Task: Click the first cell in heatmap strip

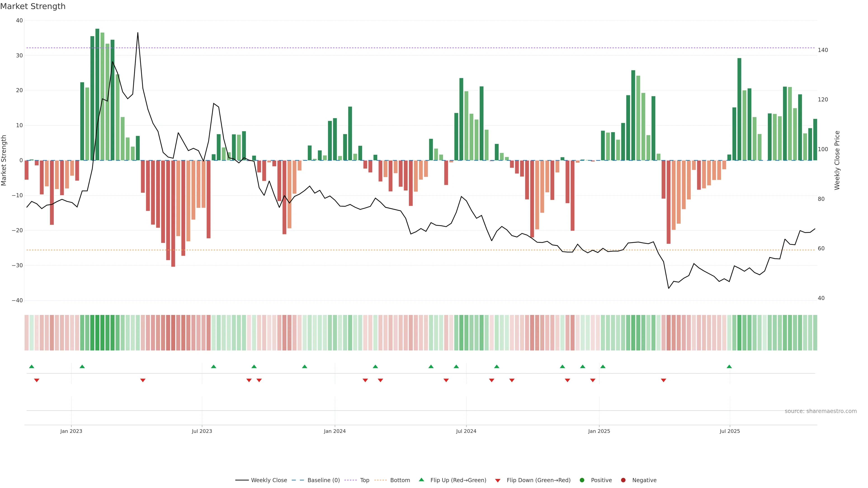Action: 27,332
